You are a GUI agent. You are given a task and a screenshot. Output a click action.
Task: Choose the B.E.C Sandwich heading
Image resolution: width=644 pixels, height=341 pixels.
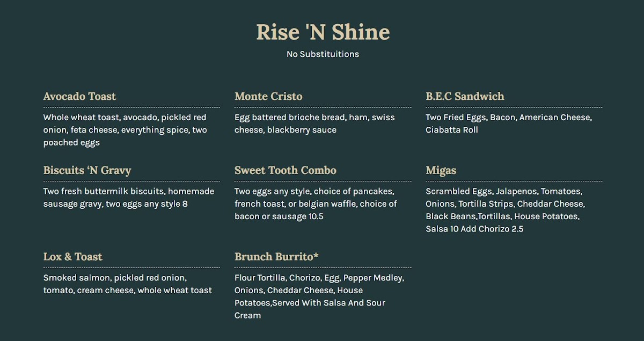tap(465, 97)
